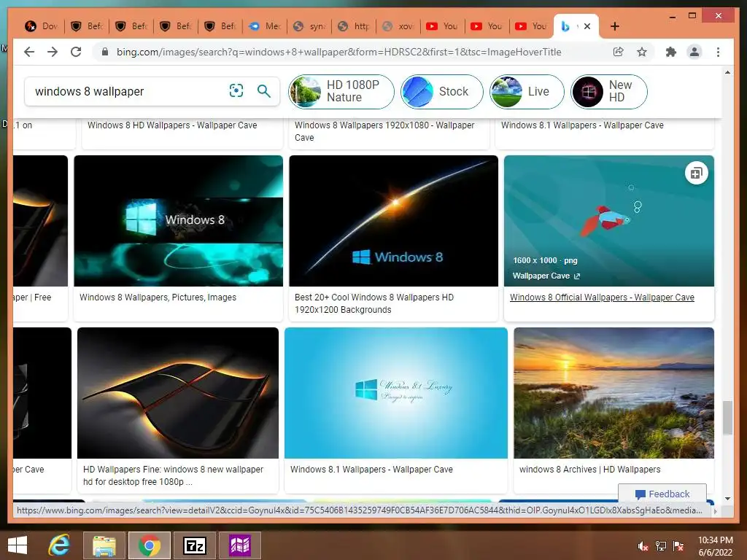Open the Chrome profile avatar
Viewport: 747px width, 560px height.
(694, 52)
